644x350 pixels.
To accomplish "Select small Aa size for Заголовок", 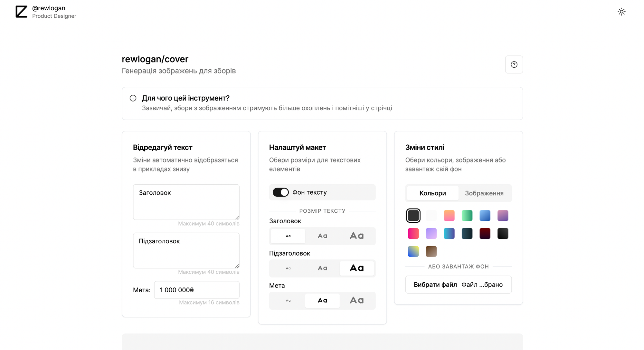I will [x=288, y=236].
